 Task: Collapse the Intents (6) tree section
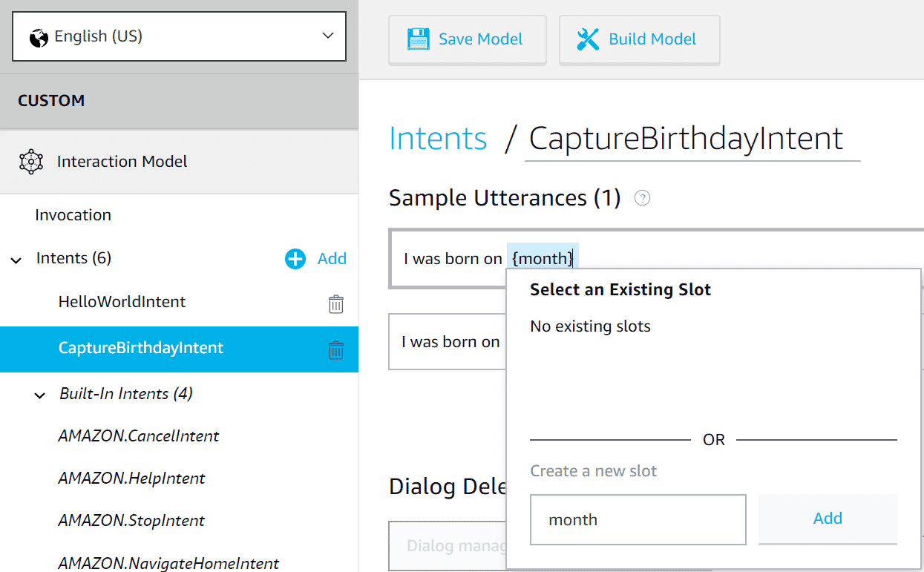pyautogui.click(x=16, y=258)
